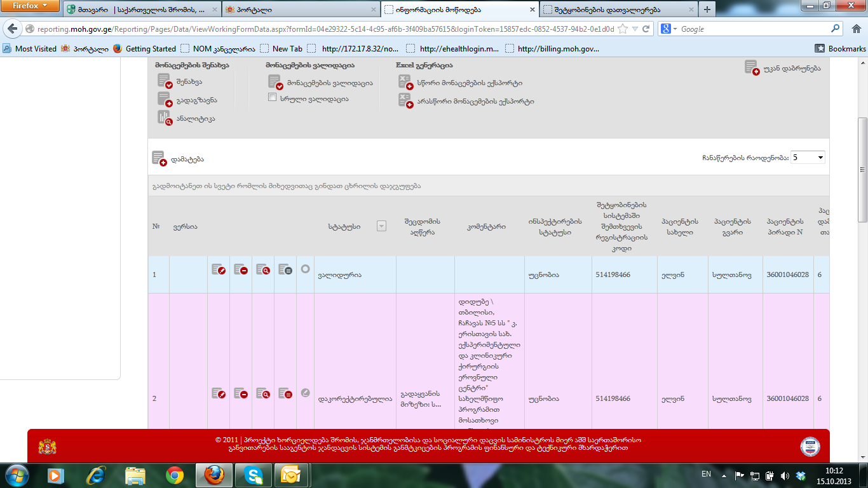Viewport: 868px width, 488px height.
Task: Click delete minus icon in row 2
Action: tap(240, 394)
